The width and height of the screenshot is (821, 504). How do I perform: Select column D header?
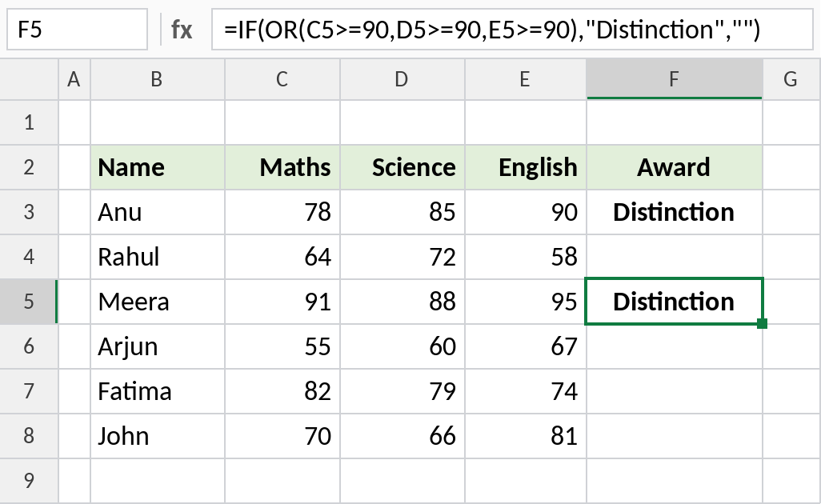(402, 79)
